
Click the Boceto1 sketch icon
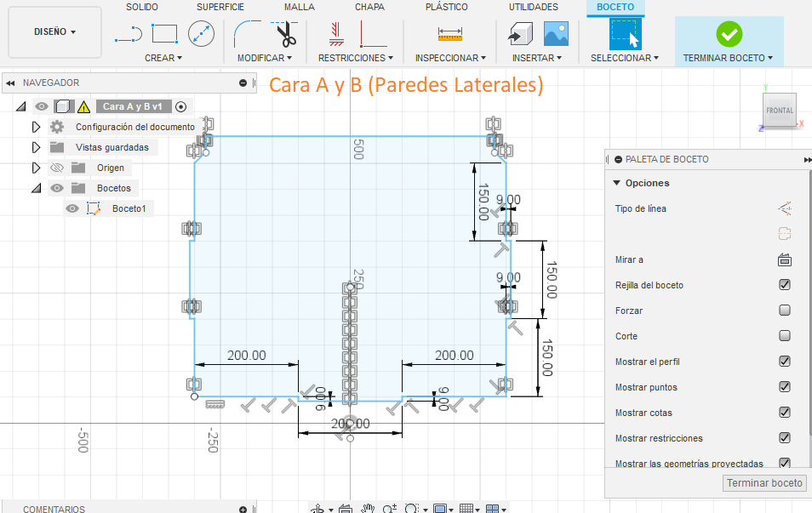(x=94, y=208)
